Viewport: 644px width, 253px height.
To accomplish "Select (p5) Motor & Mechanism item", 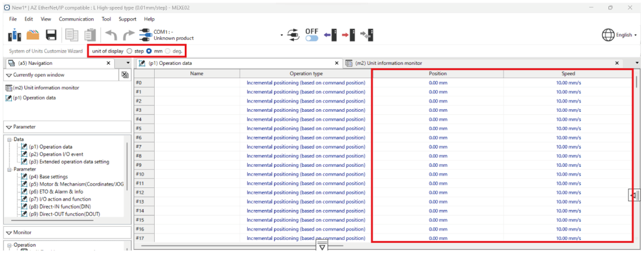I will (x=77, y=184).
